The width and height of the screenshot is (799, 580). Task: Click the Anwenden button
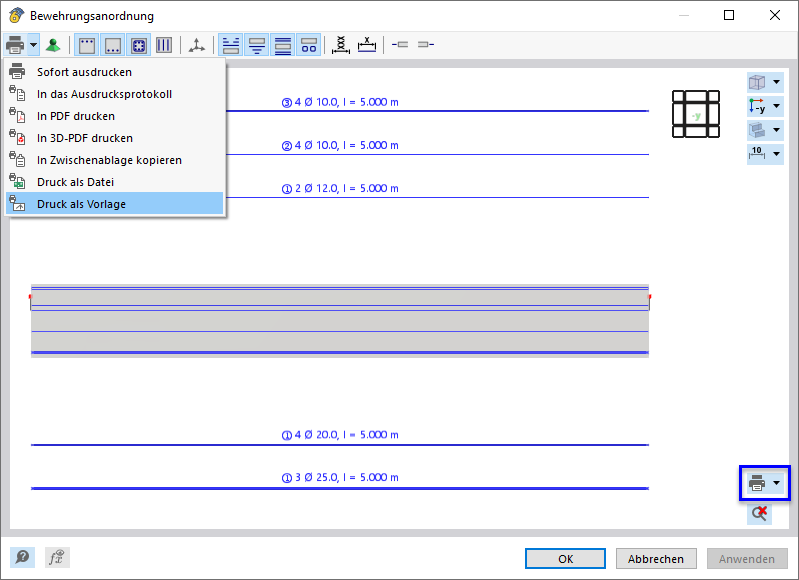[747, 559]
